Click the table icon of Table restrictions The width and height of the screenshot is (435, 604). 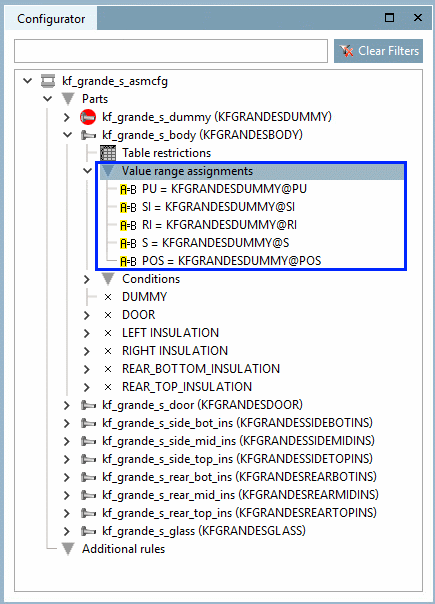(x=108, y=153)
